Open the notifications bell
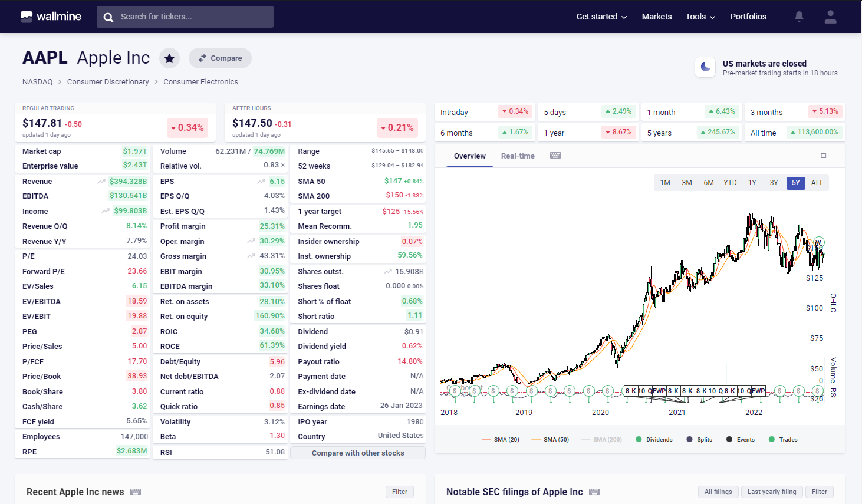The width and height of the screenshot is (862, 504). pyautogui.click(x=799, y=17)
